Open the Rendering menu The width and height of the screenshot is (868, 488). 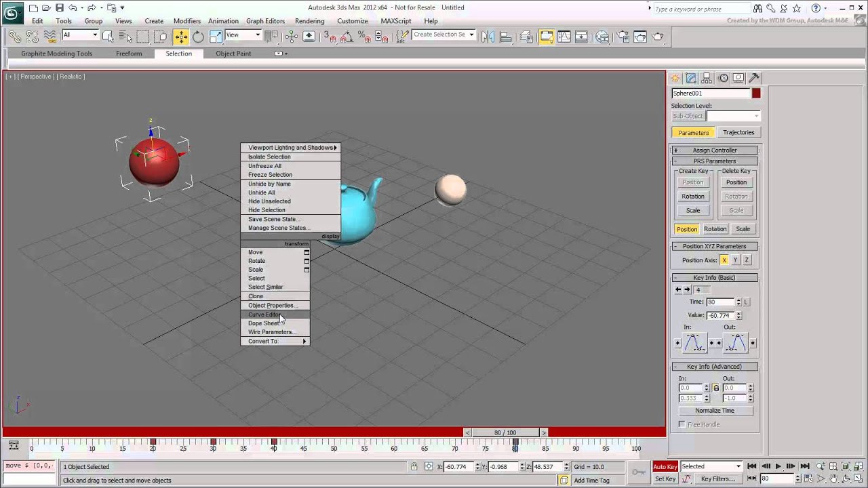[x=309, y=21]
